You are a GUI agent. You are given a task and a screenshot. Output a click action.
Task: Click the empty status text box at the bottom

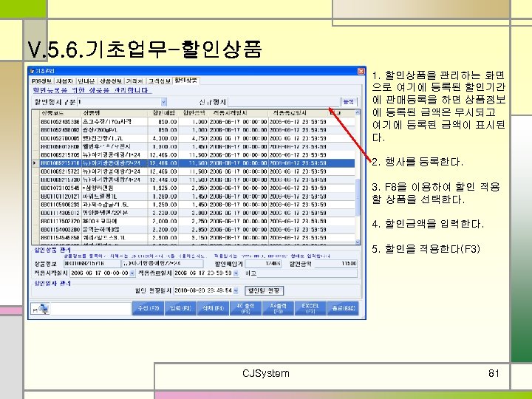[91, 309]
